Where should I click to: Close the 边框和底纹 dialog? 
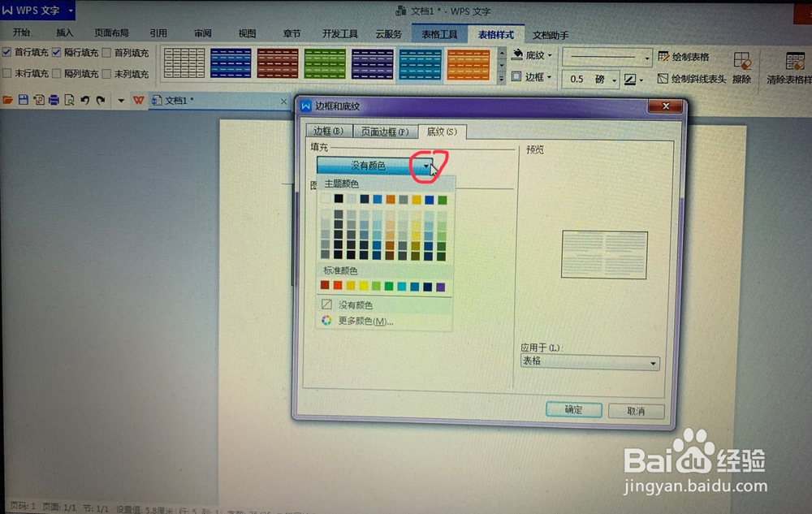point(666,106)
